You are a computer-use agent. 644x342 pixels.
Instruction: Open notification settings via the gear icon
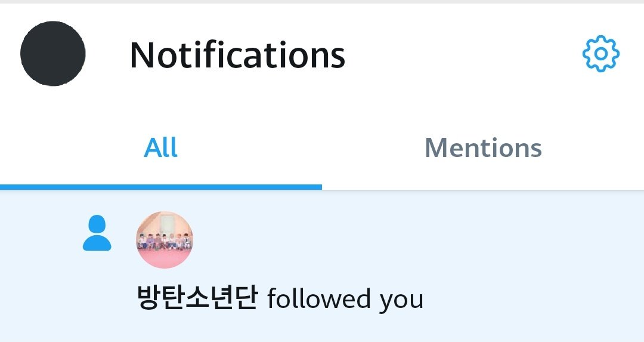pyautogui.click(x=601, y=54)
